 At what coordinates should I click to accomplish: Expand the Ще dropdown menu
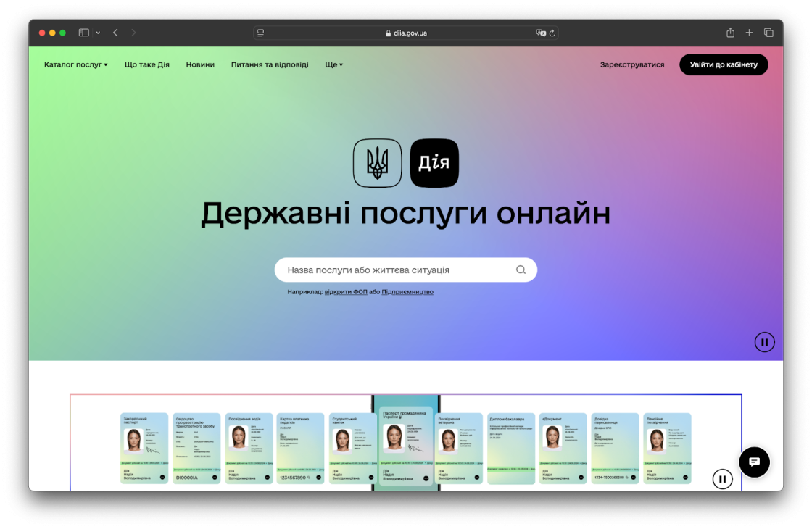pos(334,64)
